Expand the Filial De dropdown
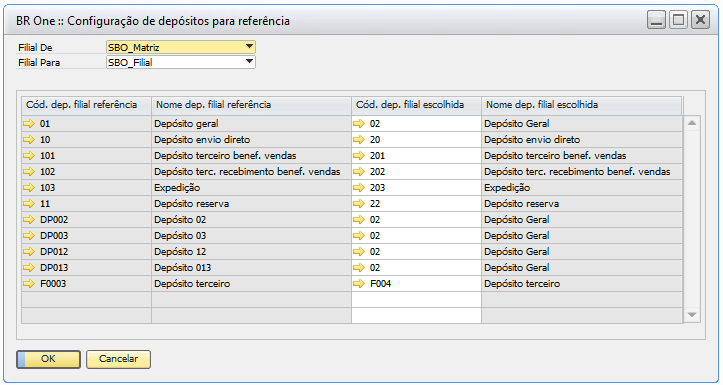723x385 pixels. 249,47
